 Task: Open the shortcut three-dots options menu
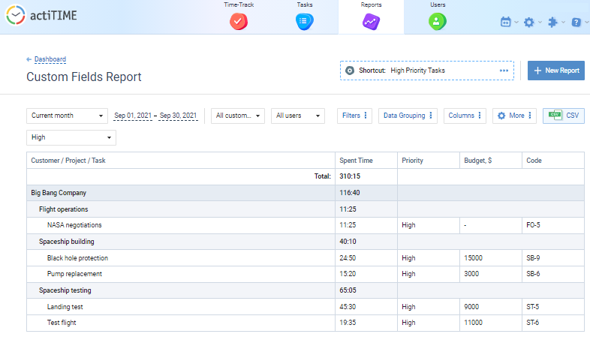pyautogui.click(x=504, y=71)
